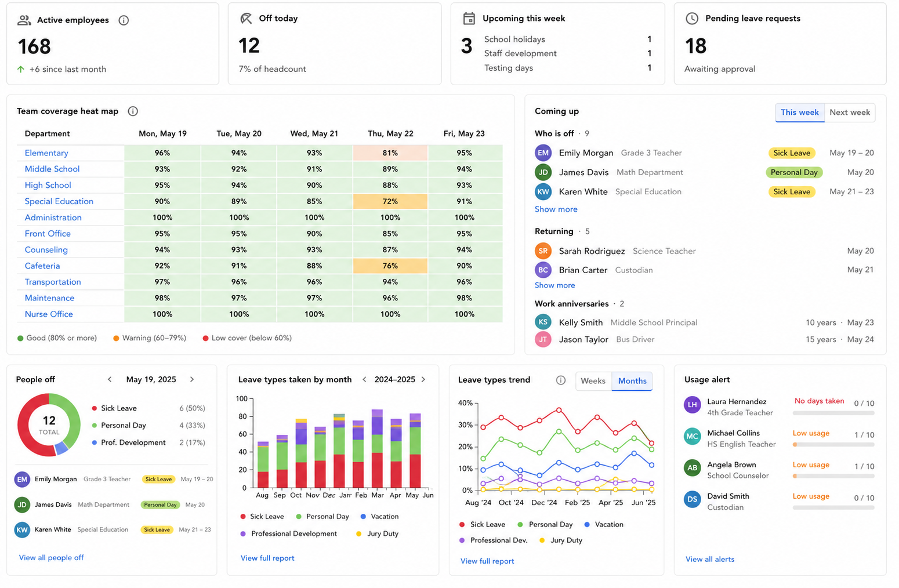899x588 pixels.
Task: Click Cafeteria 76% warning cell
Action: click(390, 266)
